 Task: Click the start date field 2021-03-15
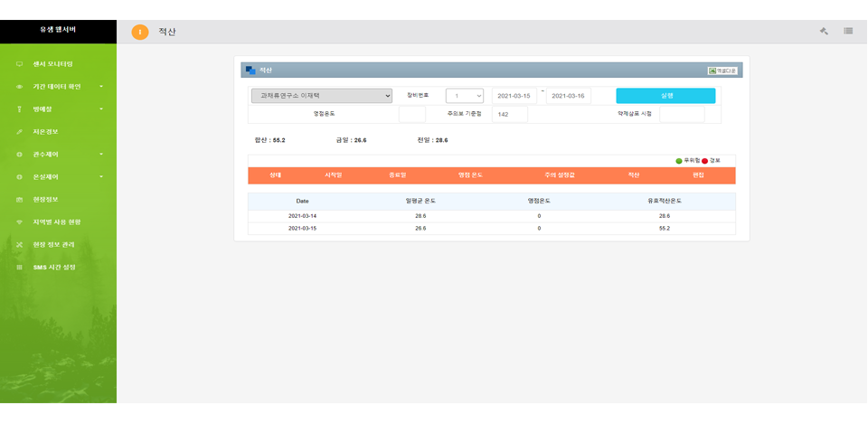point(514,96)
